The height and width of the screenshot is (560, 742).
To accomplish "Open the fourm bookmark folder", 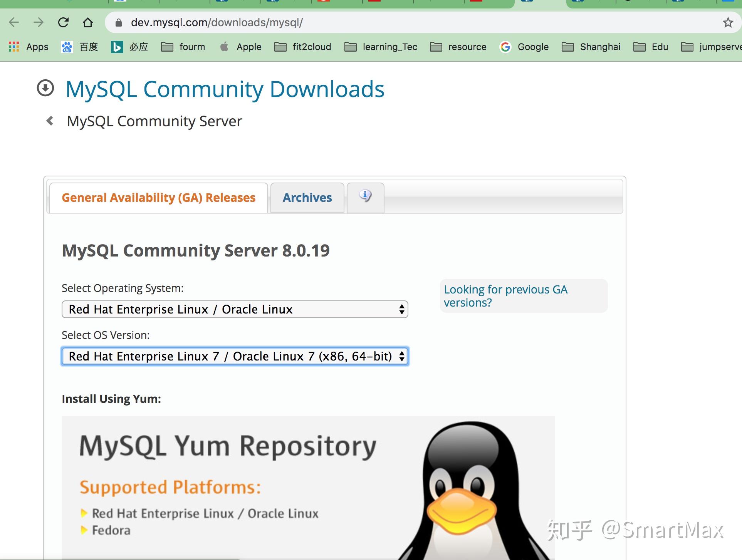I will tap(183, 47).
